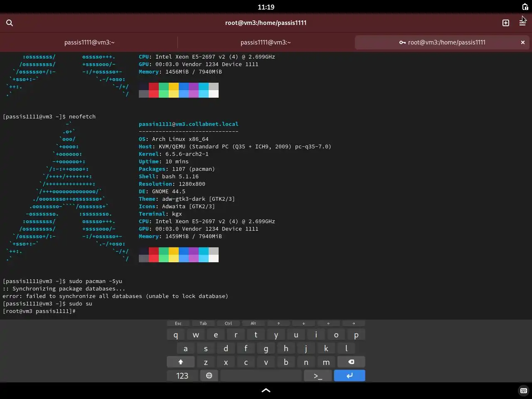Tap the left arrow key
Image resolution: width=532 pixels, height=399 pixels.
[x=328, y=323]
